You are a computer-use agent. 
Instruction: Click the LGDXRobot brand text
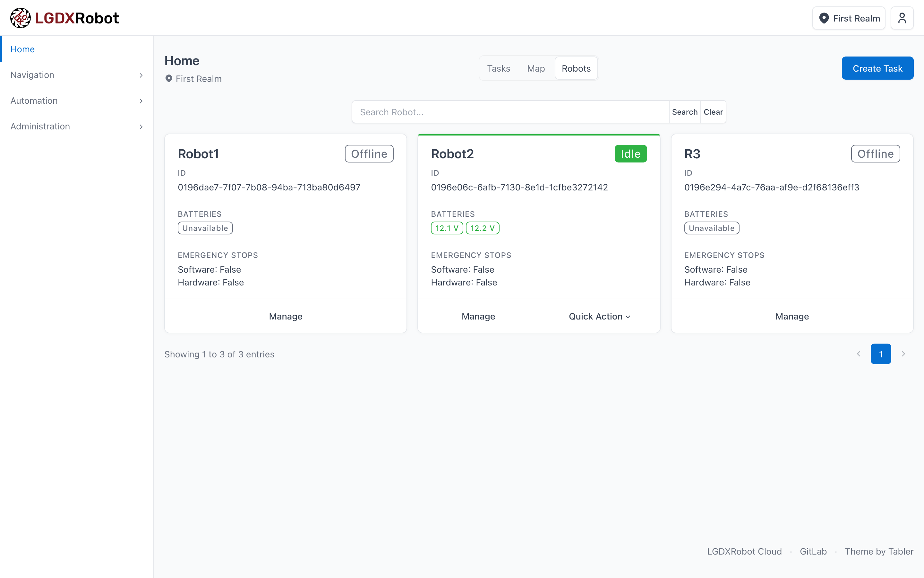point(77,18)
